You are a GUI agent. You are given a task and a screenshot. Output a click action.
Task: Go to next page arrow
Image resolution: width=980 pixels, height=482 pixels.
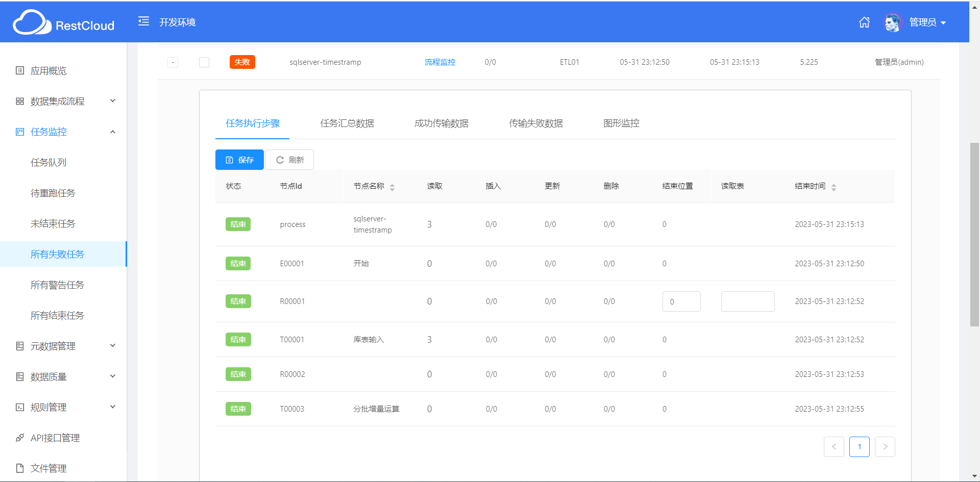(x=885, y=447)
